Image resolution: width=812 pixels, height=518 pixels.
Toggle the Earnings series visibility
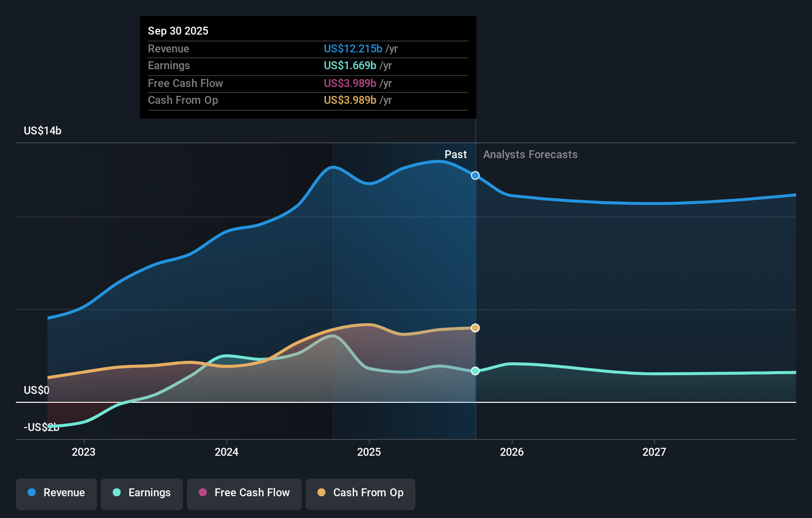(x=142, y=493)
